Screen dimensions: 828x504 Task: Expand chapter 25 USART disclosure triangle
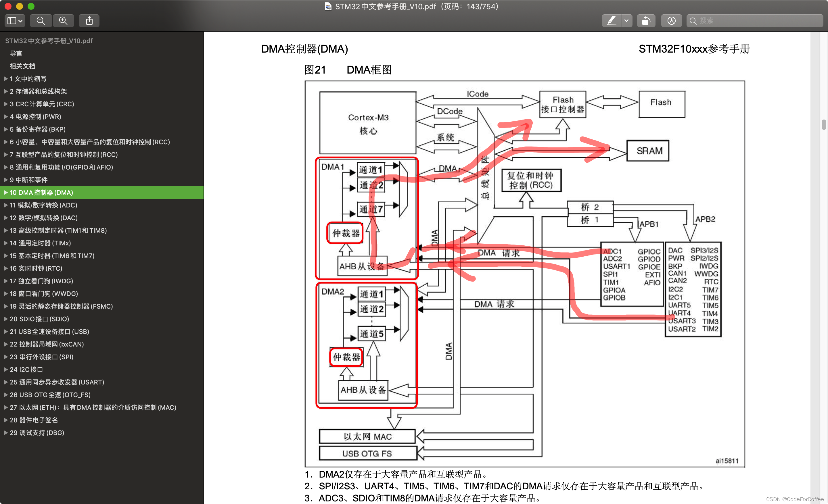(5, 382)
